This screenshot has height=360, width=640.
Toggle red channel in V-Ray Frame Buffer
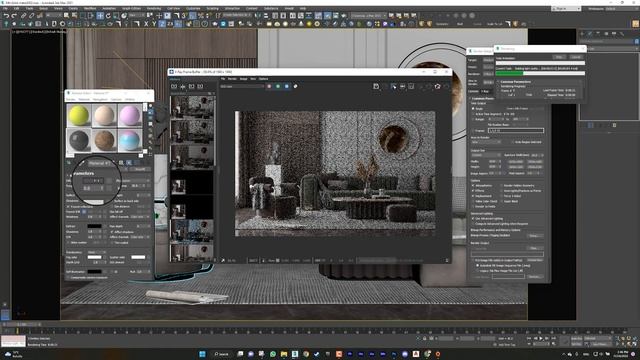pyautogui.click(x=269, y=87)
